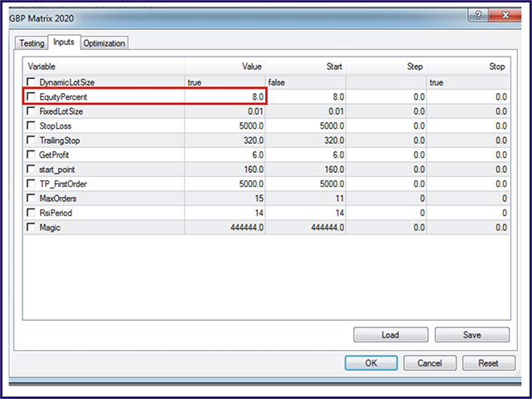
Task: Enable the DynamicLotSize optimization checkbox
Action: pyautogui.click(x=32, y=82)
